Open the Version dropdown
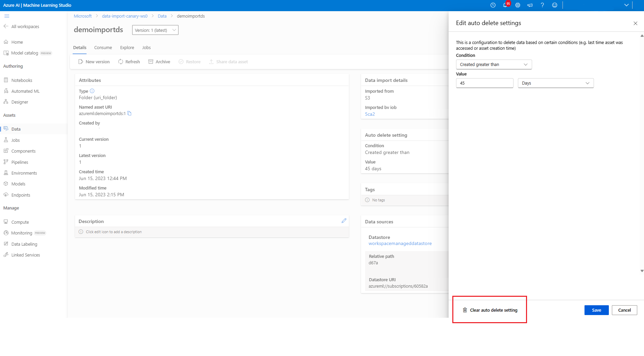This screenshot has width=644, height=356. point(155,30)
